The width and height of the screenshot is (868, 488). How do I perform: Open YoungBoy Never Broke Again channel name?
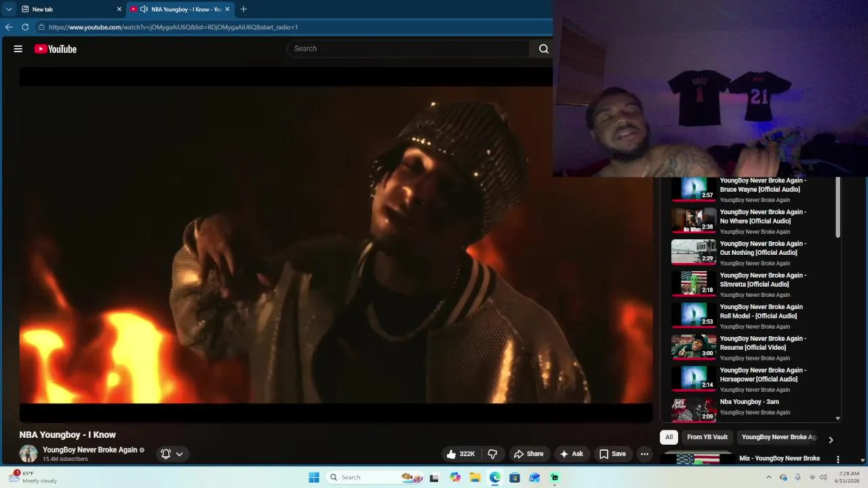90,450
